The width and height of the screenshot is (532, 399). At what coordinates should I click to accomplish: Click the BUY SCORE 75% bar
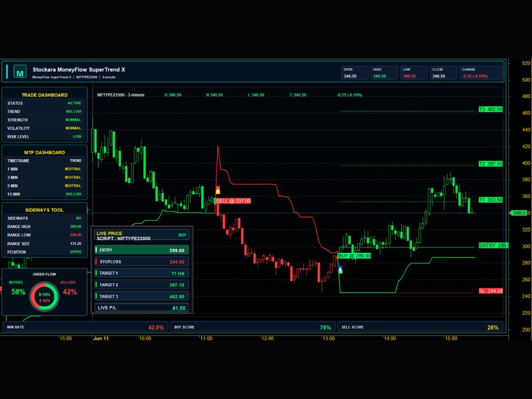[253, 327]
